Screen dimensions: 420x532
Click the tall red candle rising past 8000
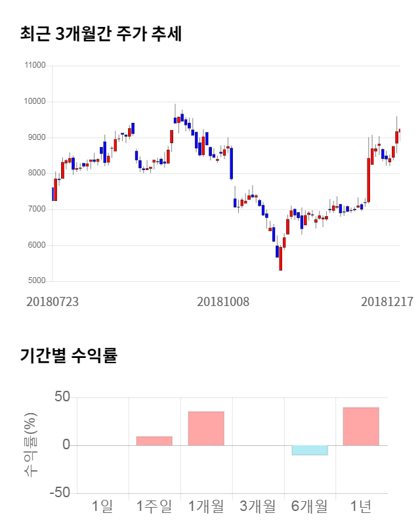tap(369, 180)
